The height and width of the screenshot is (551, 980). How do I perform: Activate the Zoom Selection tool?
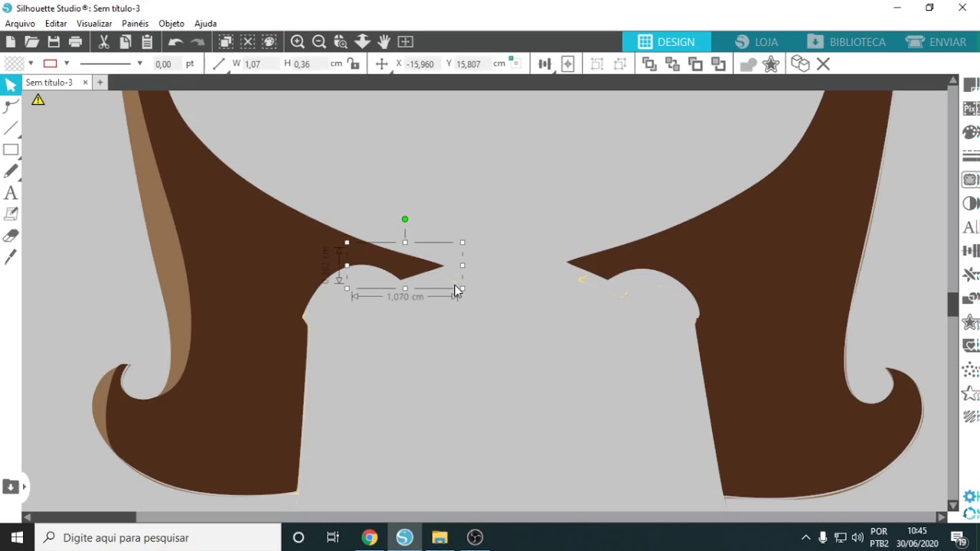pyautogui.click(x=341, y=42)
